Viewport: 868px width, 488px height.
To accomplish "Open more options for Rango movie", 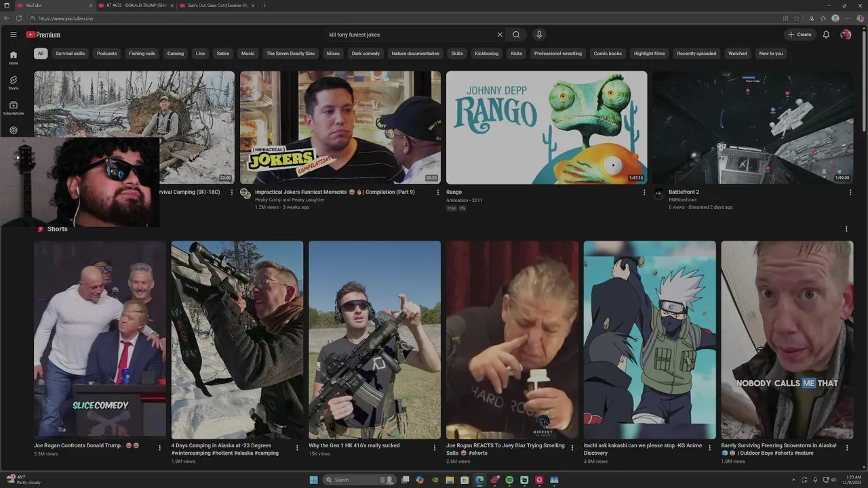I will [644, 192].
